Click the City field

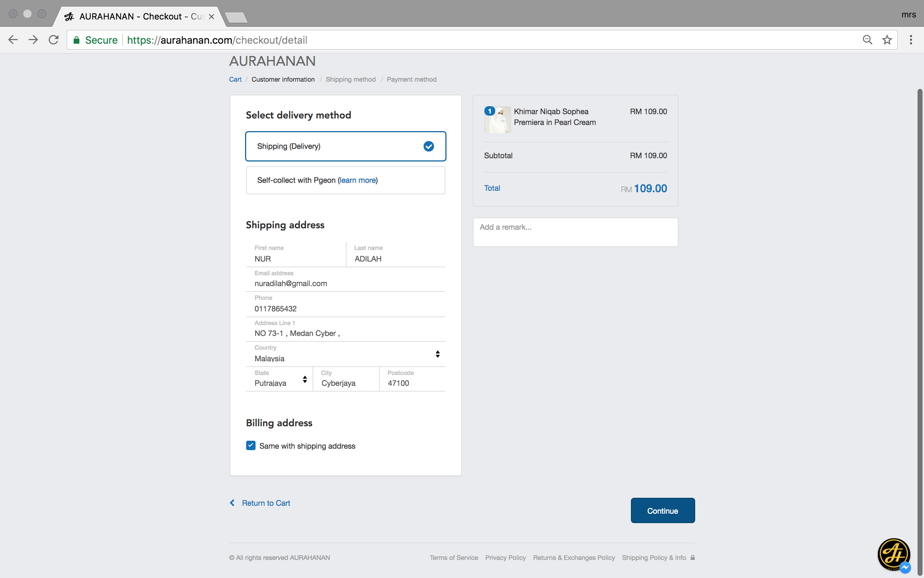tap(346, 379)
